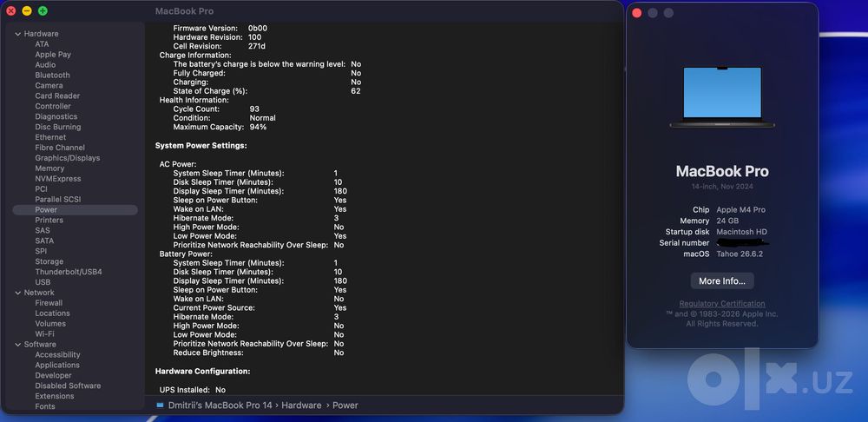Click the Condition value Normal
The image size is (868, 422).
tap(263, 118)
